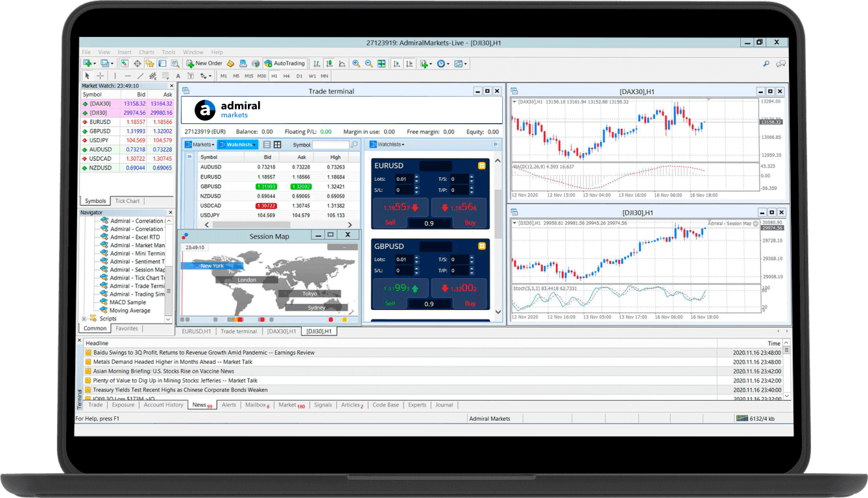The image size is (868, 498).
Task: Open the Baidu Swings to 3Q Profit headline
Action: (204, 353)
